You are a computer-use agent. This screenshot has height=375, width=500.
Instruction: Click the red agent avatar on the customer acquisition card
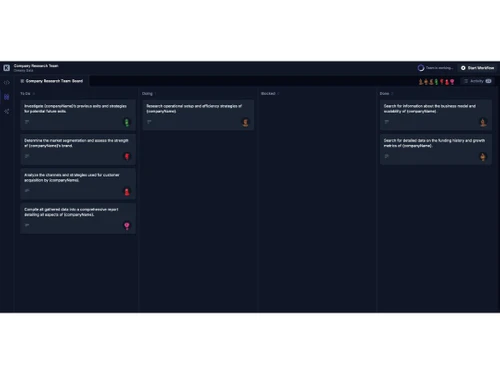coord(127,192)
